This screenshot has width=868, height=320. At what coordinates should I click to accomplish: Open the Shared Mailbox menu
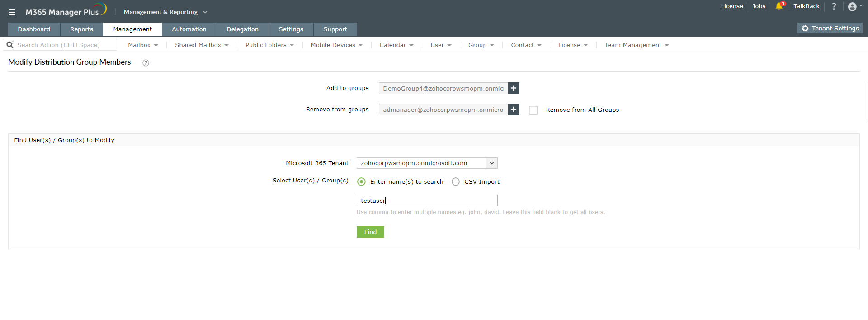pyautogui.click(x=202, y=45)
